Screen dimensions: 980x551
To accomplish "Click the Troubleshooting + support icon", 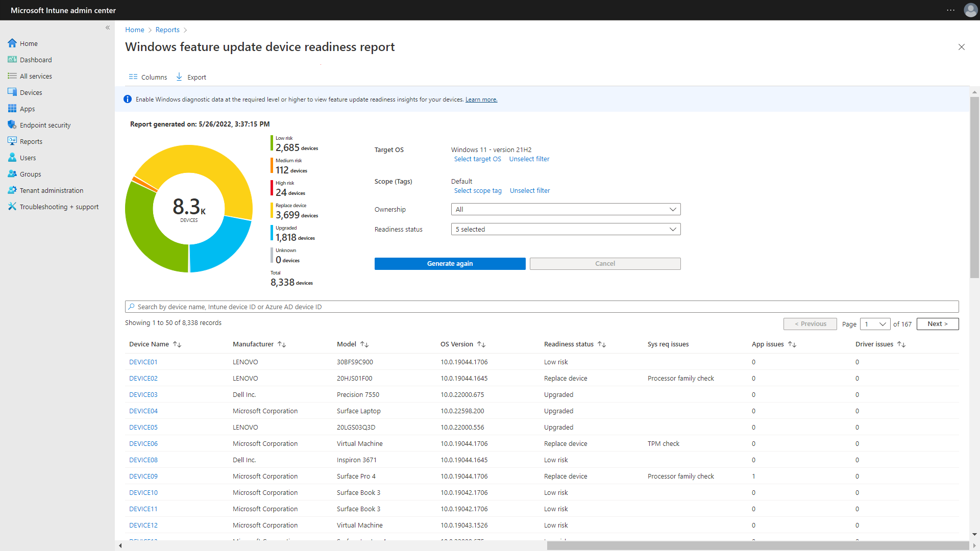I will [x=12, y=207].
